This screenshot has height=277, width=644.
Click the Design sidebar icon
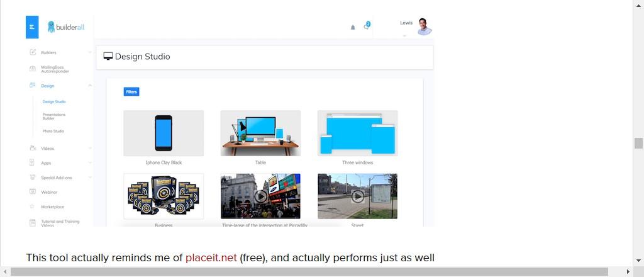33,86
